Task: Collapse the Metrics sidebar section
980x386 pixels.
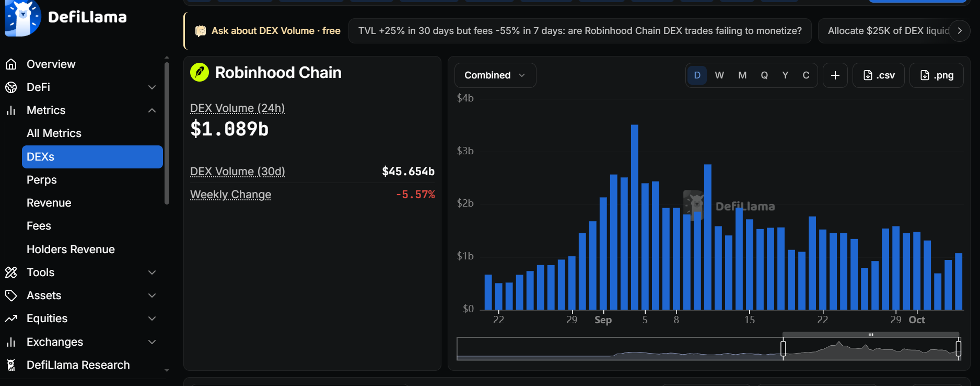Action: click(x=152, y=110)
